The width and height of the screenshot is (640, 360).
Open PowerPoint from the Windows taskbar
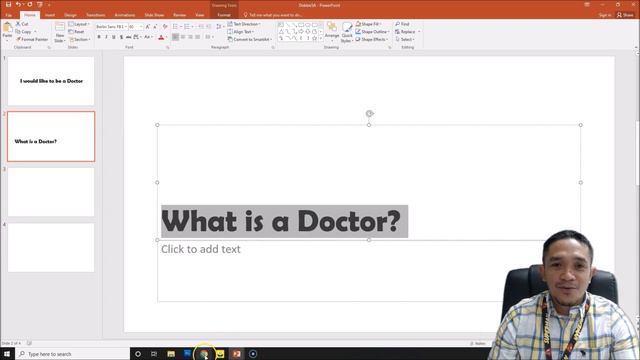tap(236, 354)
